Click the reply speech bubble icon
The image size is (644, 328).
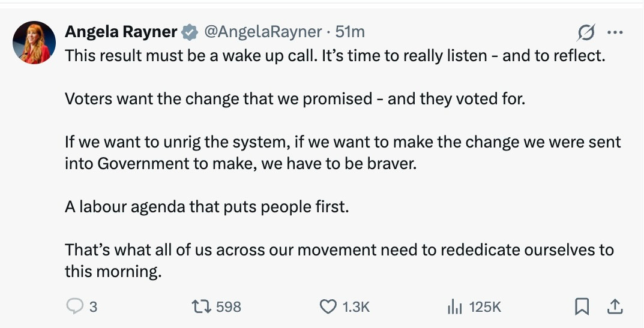[74, 307]
